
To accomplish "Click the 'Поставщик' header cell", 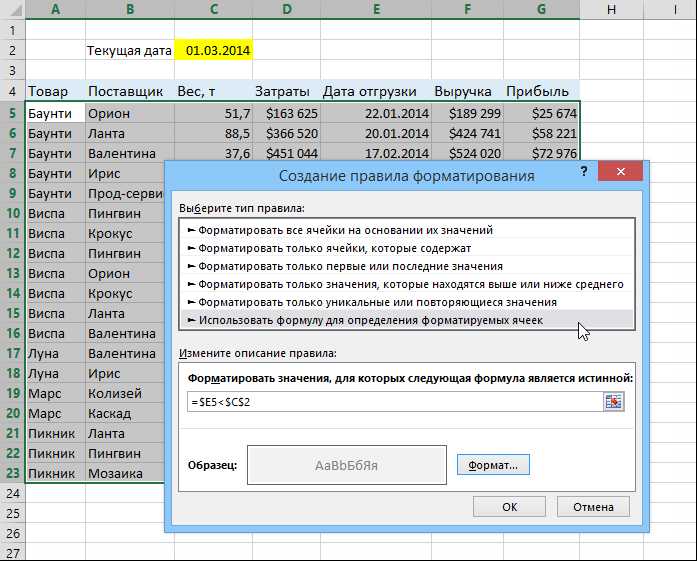I will click(130, 91).
